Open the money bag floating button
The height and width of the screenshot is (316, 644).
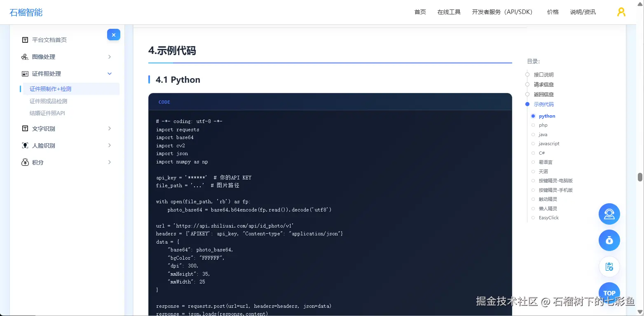609,240
